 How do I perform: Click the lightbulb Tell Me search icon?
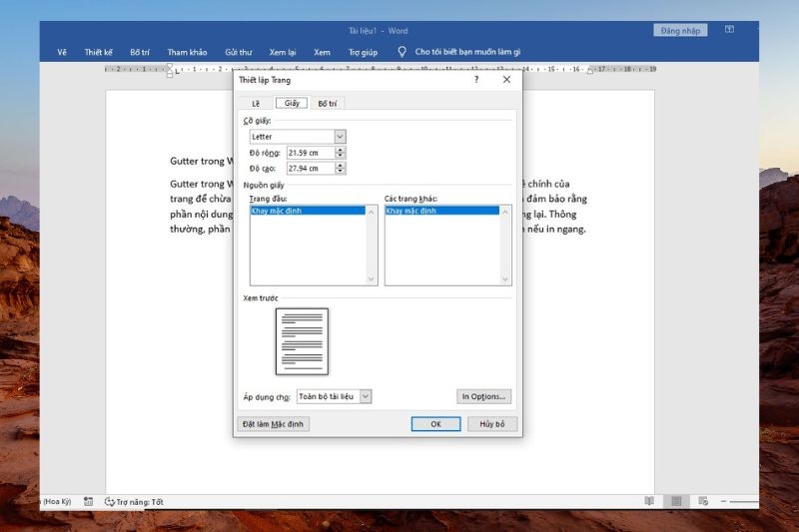pyautogui.click(x=401, y=52)
